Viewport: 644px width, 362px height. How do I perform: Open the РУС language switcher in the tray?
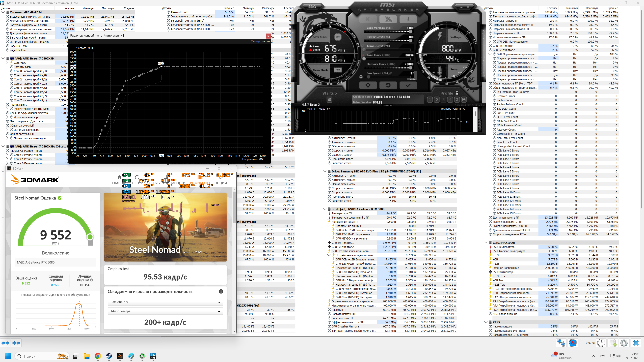click(603, 356)
